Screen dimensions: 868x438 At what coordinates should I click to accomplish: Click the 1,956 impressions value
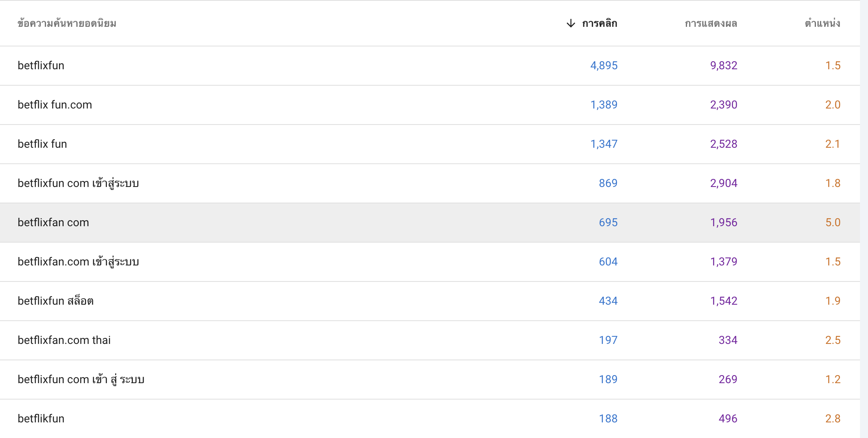(723, 223)
